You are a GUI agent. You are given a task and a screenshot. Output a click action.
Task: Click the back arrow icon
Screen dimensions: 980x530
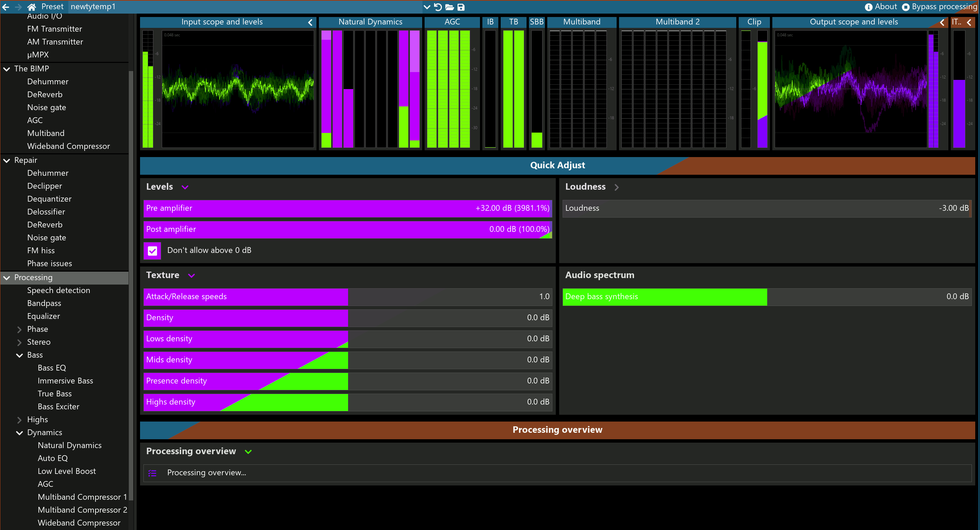[x=6, y=7]
